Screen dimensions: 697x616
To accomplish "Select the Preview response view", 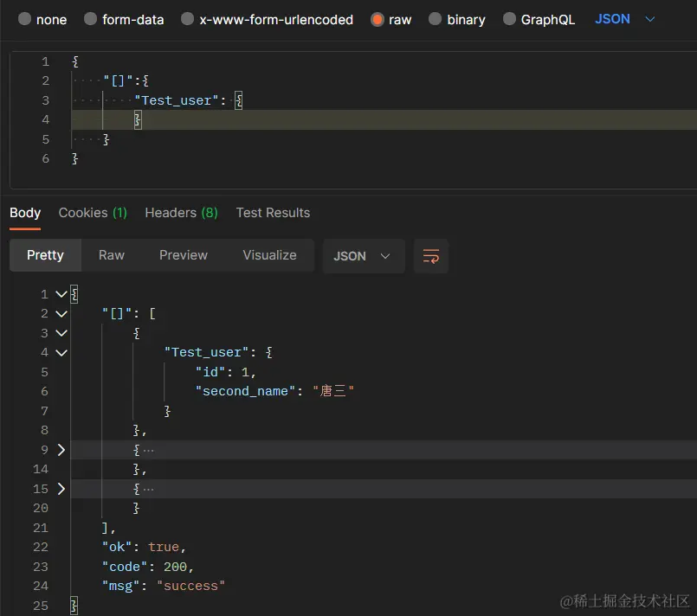I will [184, 255].
